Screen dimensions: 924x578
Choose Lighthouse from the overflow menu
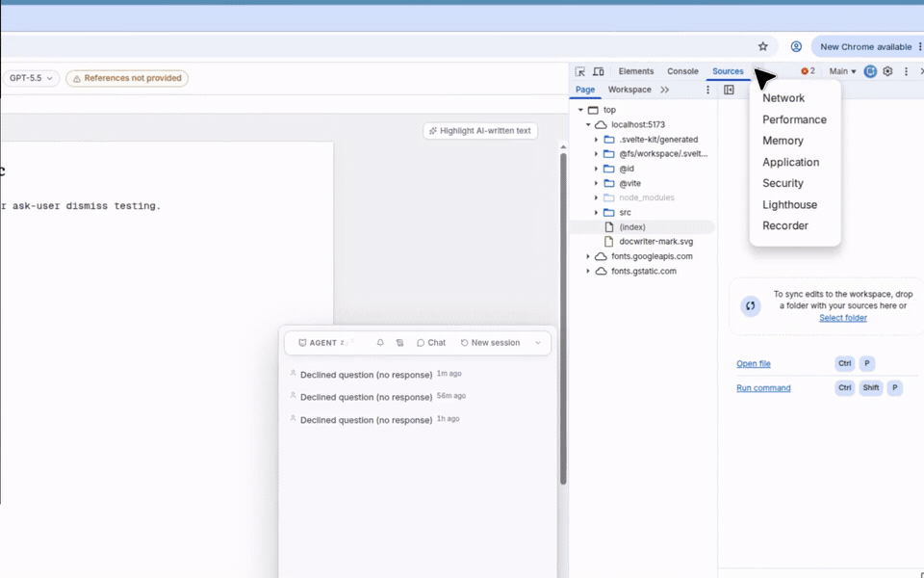[x=789, y=204]
